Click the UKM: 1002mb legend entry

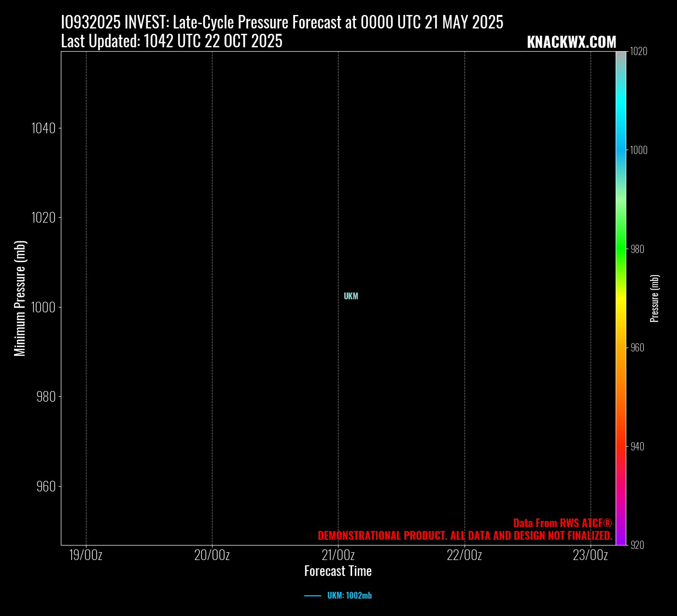pos(349,596)
